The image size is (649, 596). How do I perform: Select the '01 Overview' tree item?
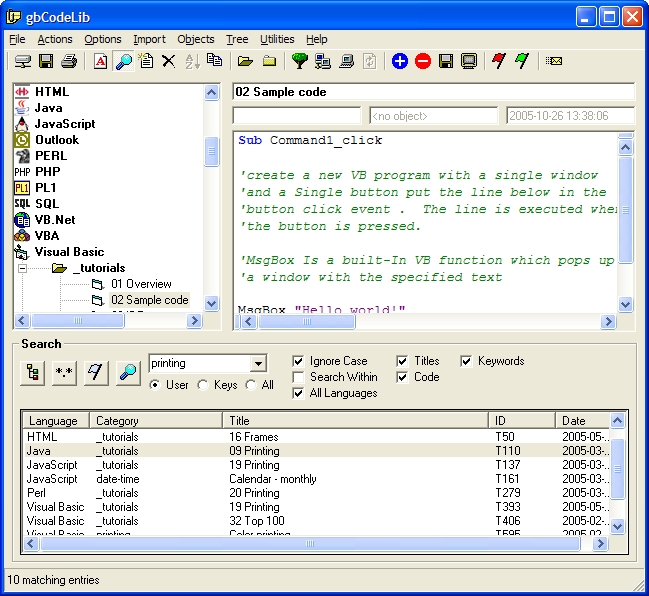[141, 284]
